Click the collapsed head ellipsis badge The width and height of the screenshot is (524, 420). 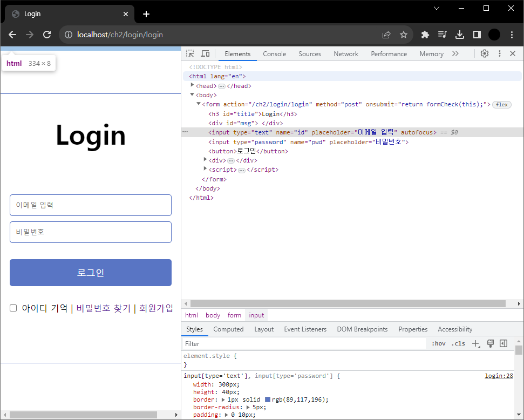pyautogui.click(x=222, y=86)
